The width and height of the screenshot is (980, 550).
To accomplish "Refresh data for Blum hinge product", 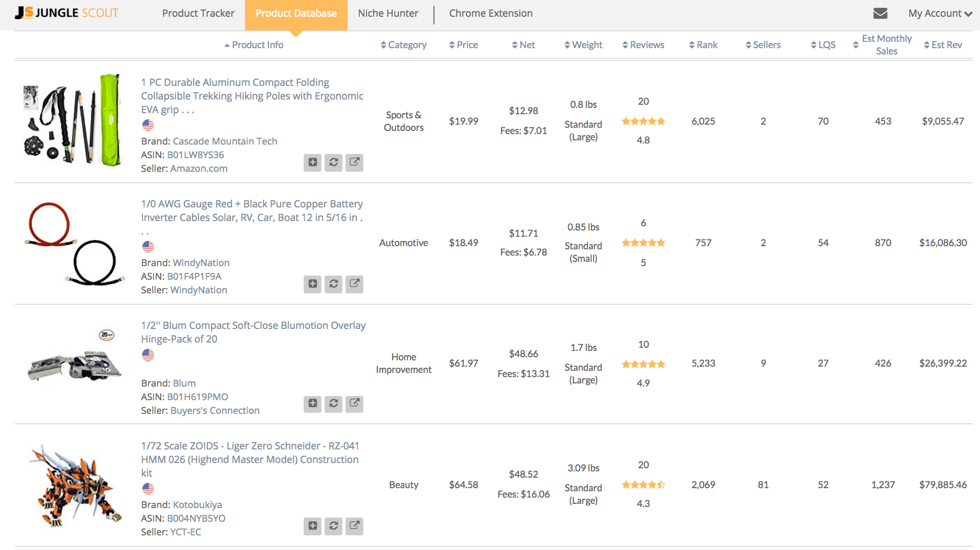I will (x=333, y=403).
